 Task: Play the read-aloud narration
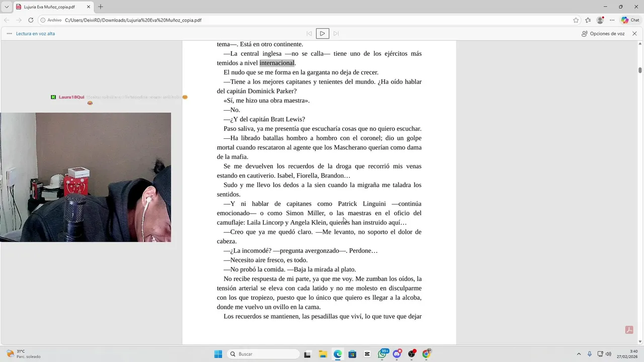[323, 34]
